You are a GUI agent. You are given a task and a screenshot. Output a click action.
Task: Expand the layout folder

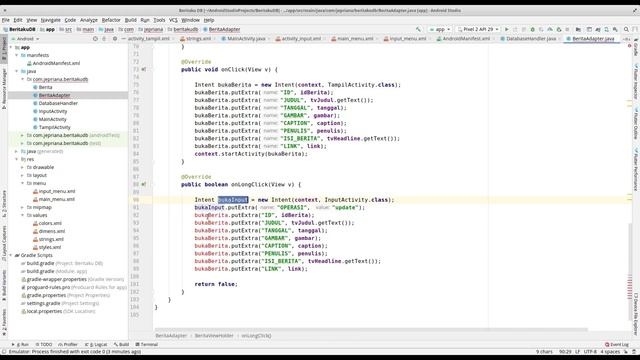[x=22, y=175]
